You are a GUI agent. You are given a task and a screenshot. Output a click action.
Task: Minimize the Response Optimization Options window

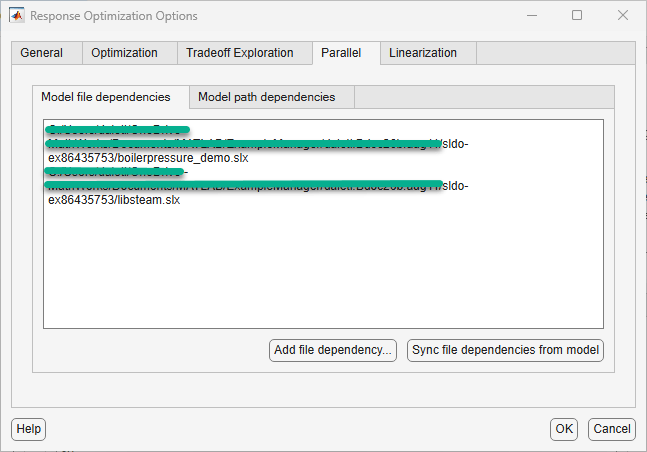(532, 16)
